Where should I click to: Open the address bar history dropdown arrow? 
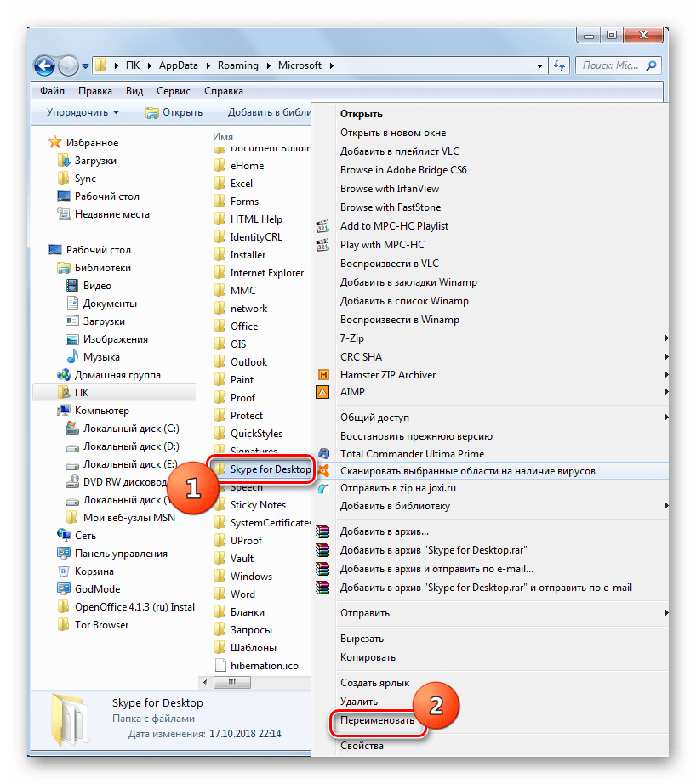(539, 66)
